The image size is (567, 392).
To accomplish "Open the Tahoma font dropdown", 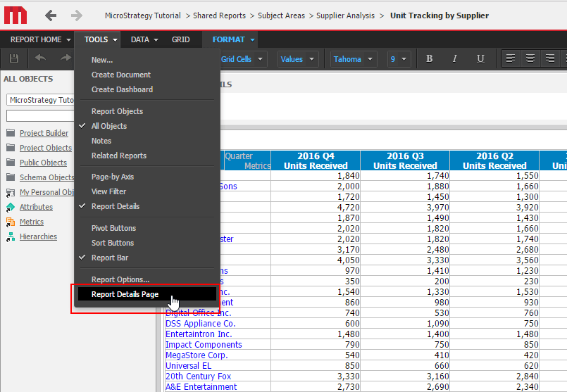I will [353, 59].
